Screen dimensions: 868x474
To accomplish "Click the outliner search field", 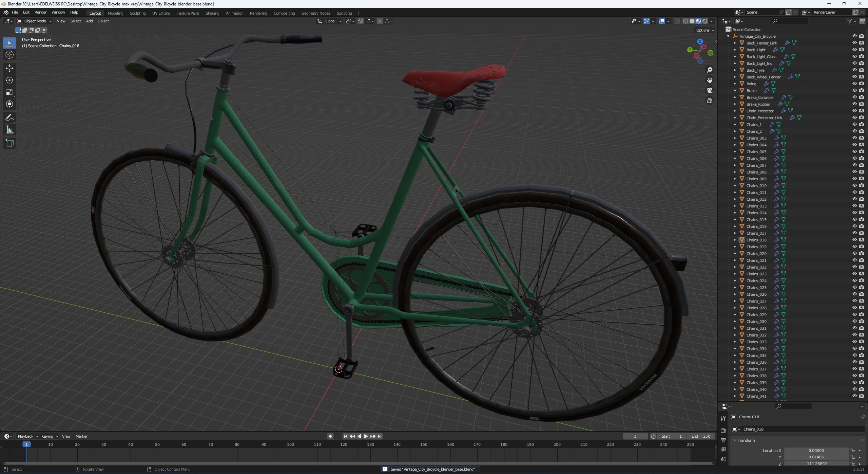I will [789, 21].
